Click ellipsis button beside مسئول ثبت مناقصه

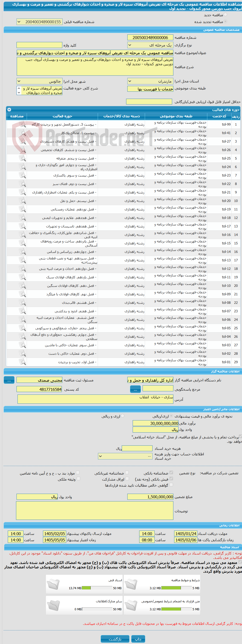[9, 380]
